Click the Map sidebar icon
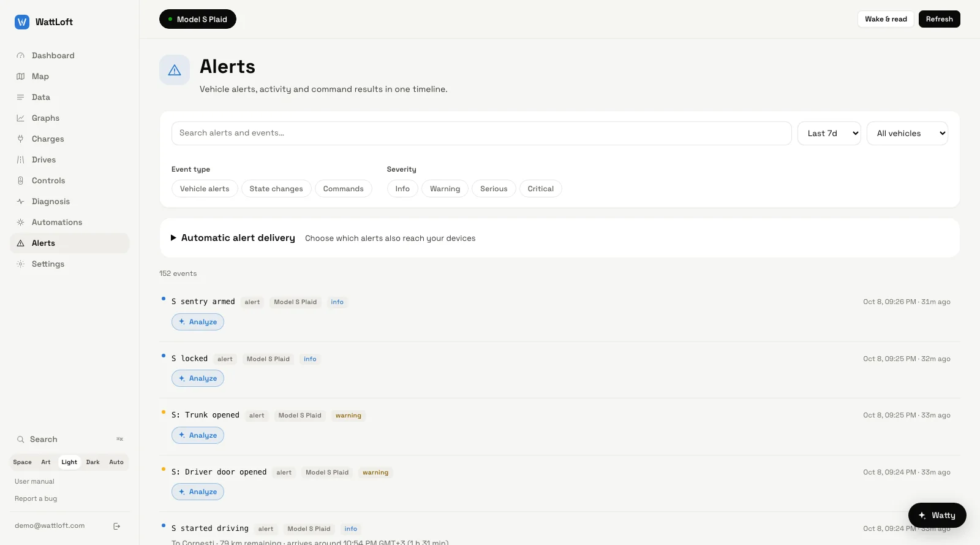 coord(20,77)
